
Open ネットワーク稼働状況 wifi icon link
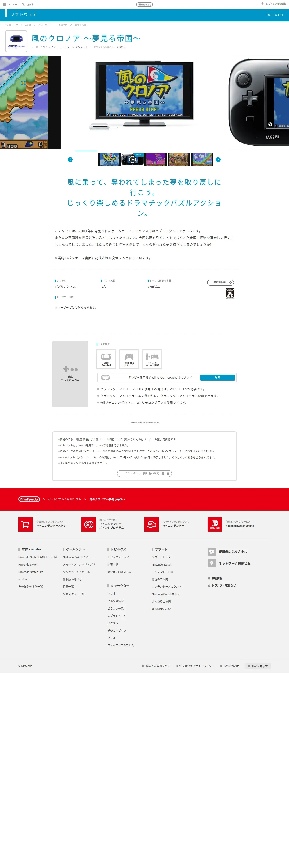(211, 563)
